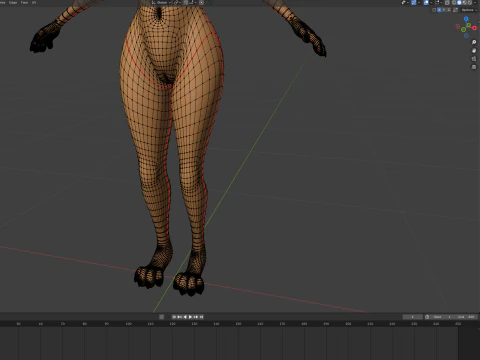Open the snapping settings dropdown

tap(193, 2)
